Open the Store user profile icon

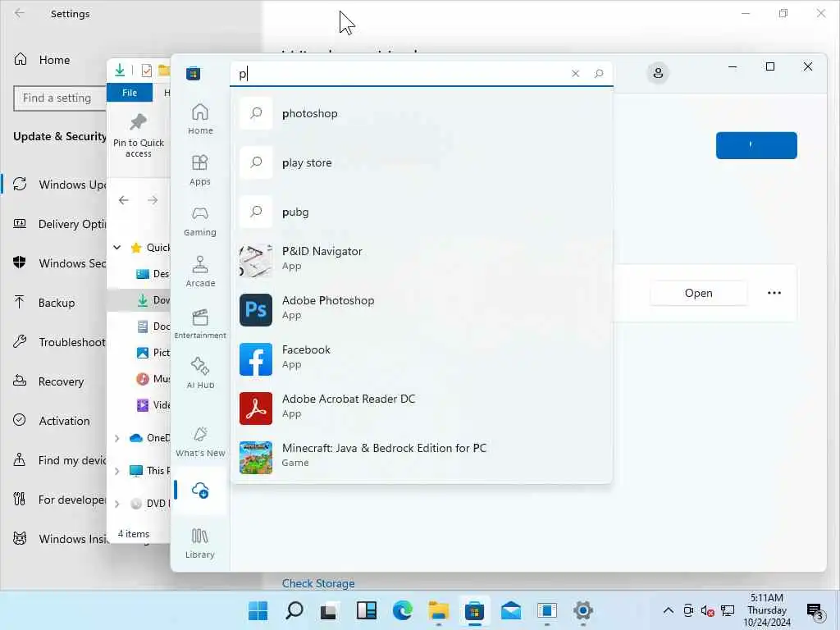click(x=658, y=73)
